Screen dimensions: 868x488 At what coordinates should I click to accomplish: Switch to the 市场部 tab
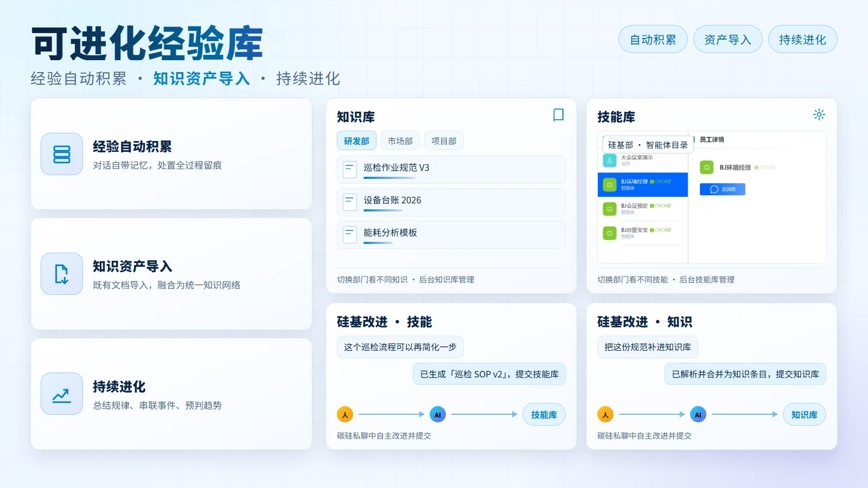point(400,141)
